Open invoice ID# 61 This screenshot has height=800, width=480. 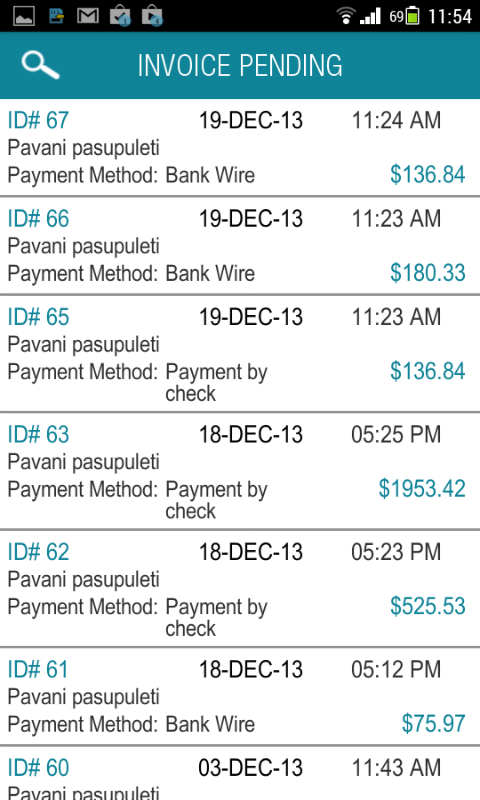coord(240,696)
